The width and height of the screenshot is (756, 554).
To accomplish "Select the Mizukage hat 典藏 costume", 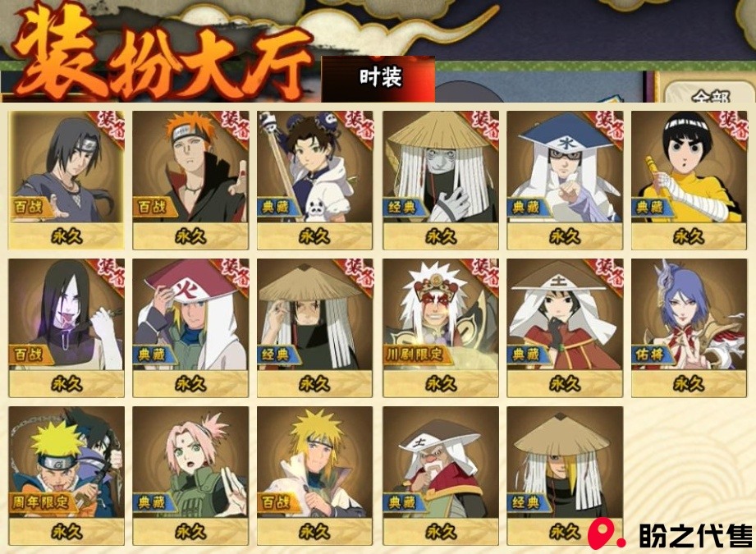I will pyautogui.click(x=565, y=181).
